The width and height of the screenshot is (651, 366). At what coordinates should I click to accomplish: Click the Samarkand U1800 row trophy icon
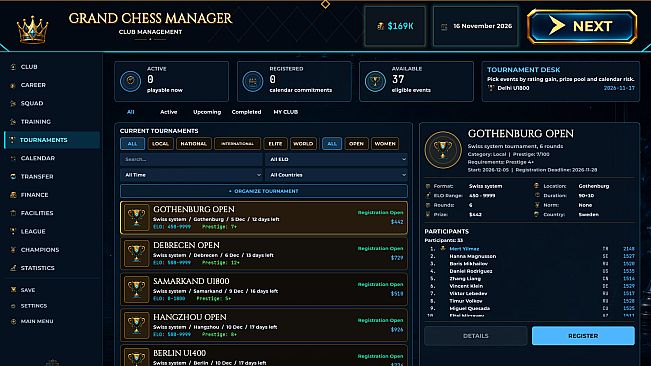136,289
